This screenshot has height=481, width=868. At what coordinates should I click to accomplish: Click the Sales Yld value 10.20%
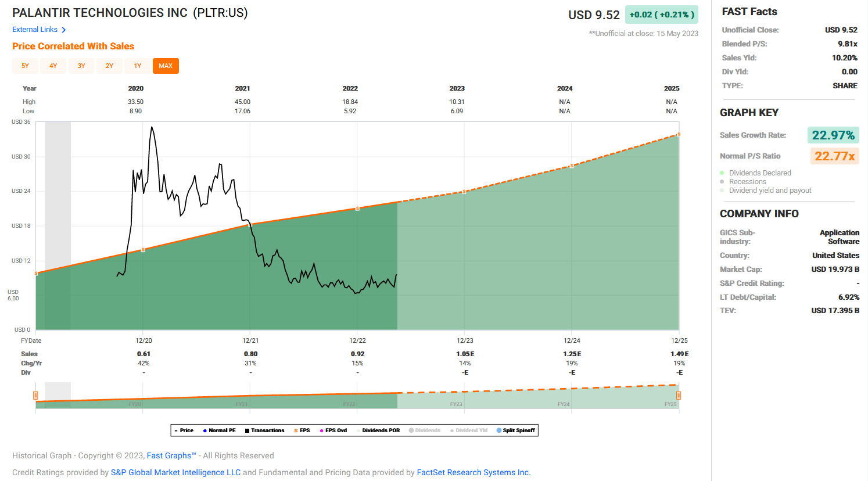point(844,58)
